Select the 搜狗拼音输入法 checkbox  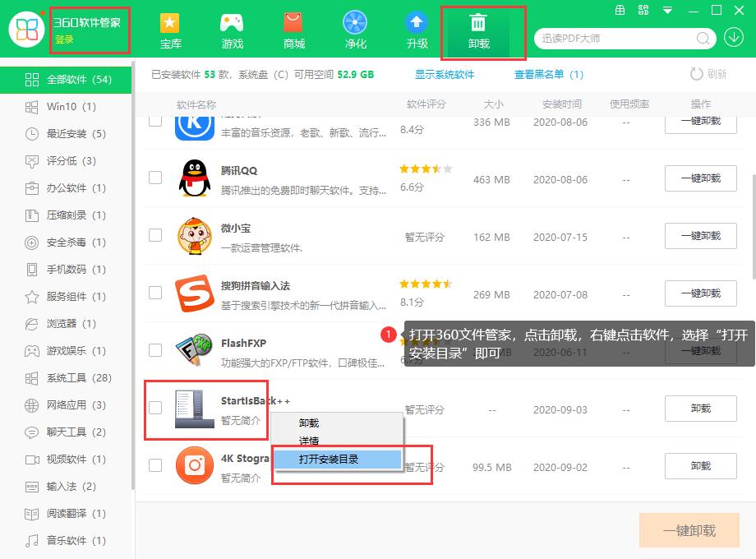click(155, 293)
